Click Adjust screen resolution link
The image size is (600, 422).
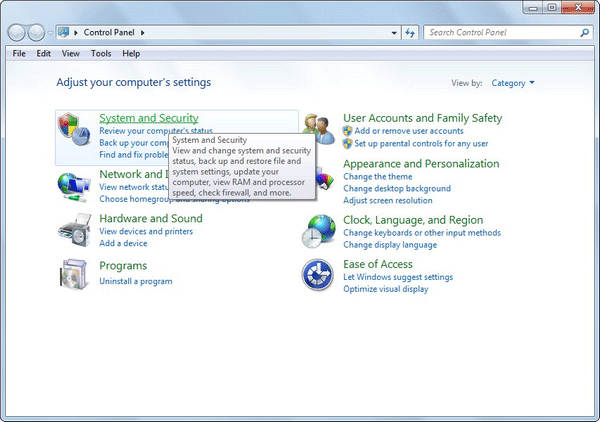tap(388, 200)
